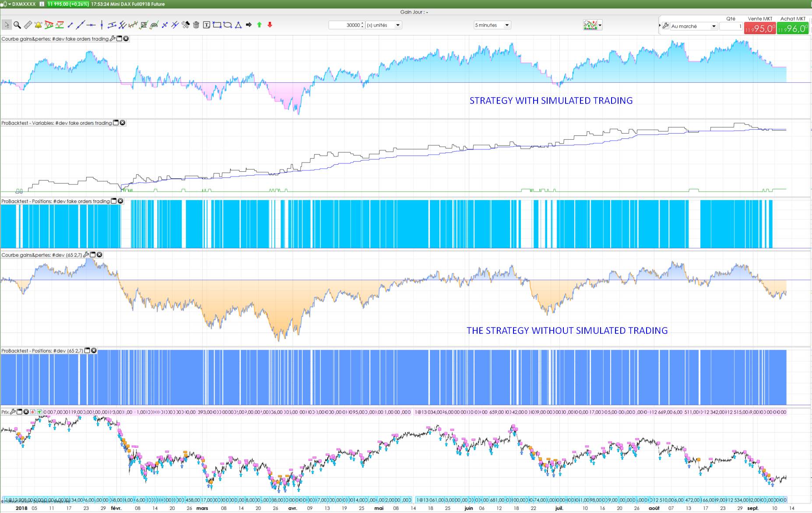Expand the Au marché order type dropdown
This screenshot has height=513, width=812.
[694, 26]
